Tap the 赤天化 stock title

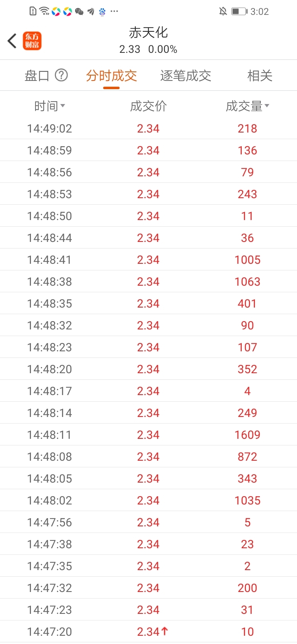click(x=148, y=33)
